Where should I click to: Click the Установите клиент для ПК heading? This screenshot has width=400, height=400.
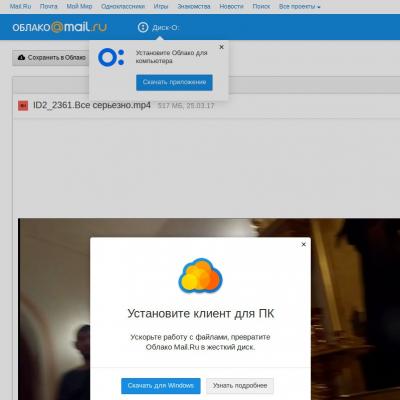click(x=201, y=314)
